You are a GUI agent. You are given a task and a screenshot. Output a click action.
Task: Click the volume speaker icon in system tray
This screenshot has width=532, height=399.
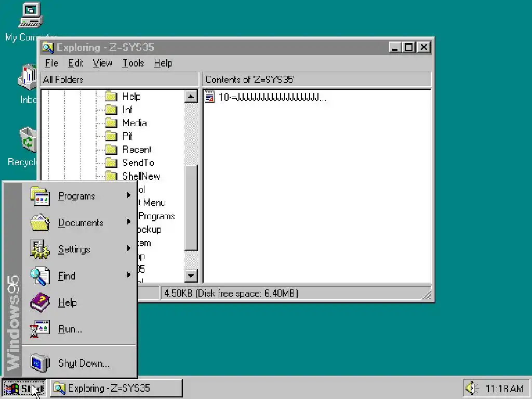(x=472, y=388)
